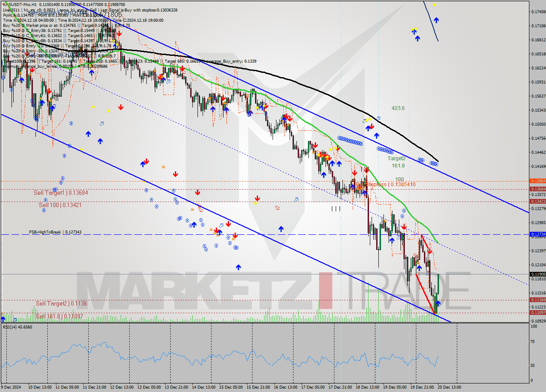The height and width of the screenshot is (392, 546).
Task: Select the 'Last Signal is:Buy with stoploss' text
Action: point(130,10)
